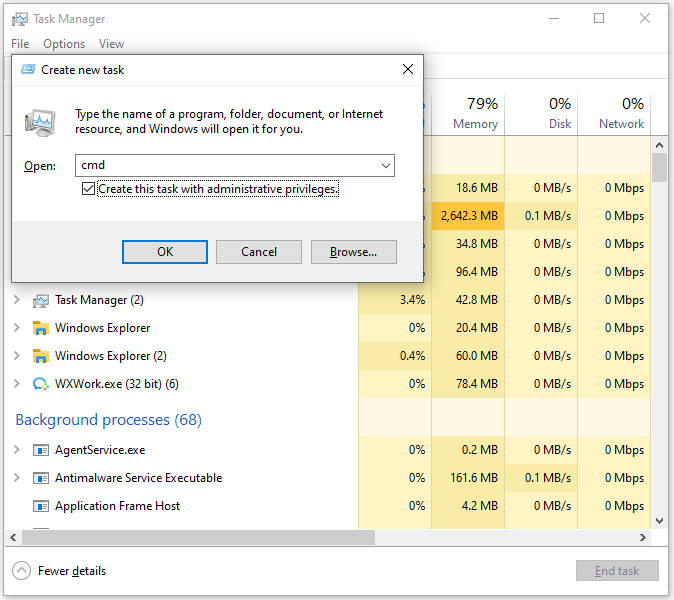Click the AgentService.exe process icon
Screen dimensions: 674x600
[41, 450]
